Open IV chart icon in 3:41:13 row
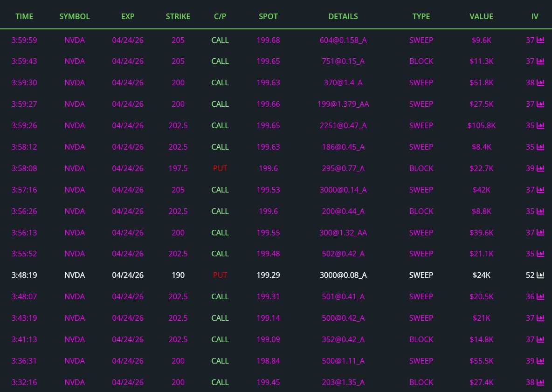This screenshot has width=552, height=392. [540, 339]
